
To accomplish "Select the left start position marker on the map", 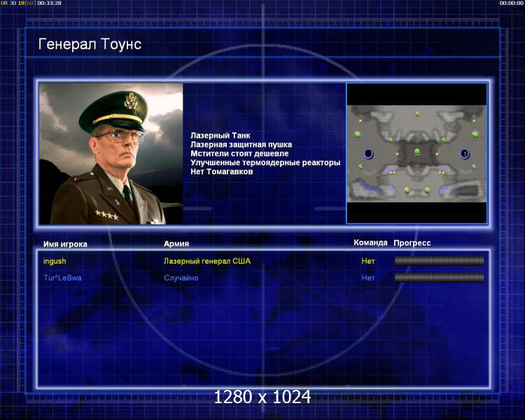I will click(x=368, y=154).
